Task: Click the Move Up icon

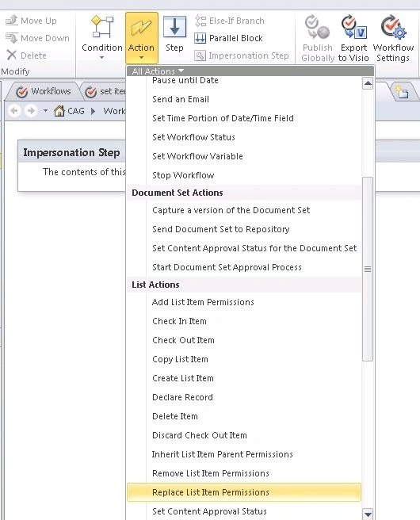Action: (12, 21)
